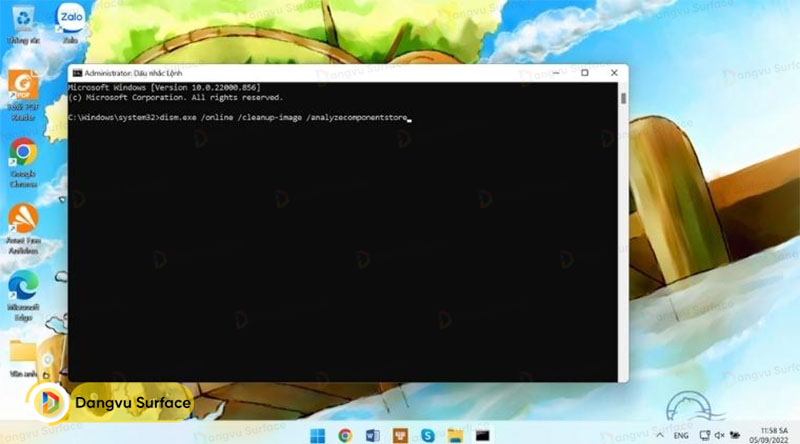
Task: Minimize the Command Prompt window
Action: pyautogui.click(x=556, y=73)
